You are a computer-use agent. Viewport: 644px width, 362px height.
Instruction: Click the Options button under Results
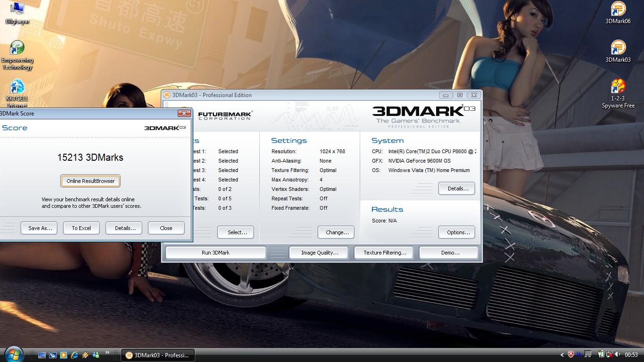(457, 232)
